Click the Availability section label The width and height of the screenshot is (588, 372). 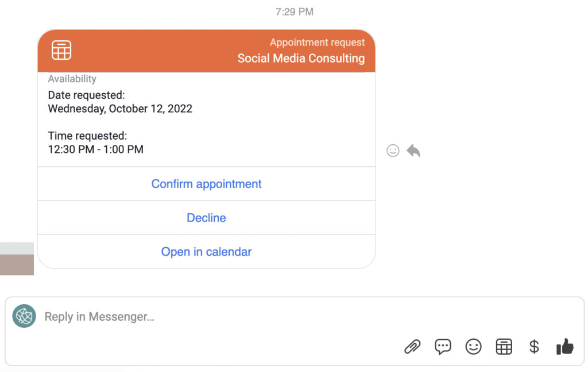point(72,79)
